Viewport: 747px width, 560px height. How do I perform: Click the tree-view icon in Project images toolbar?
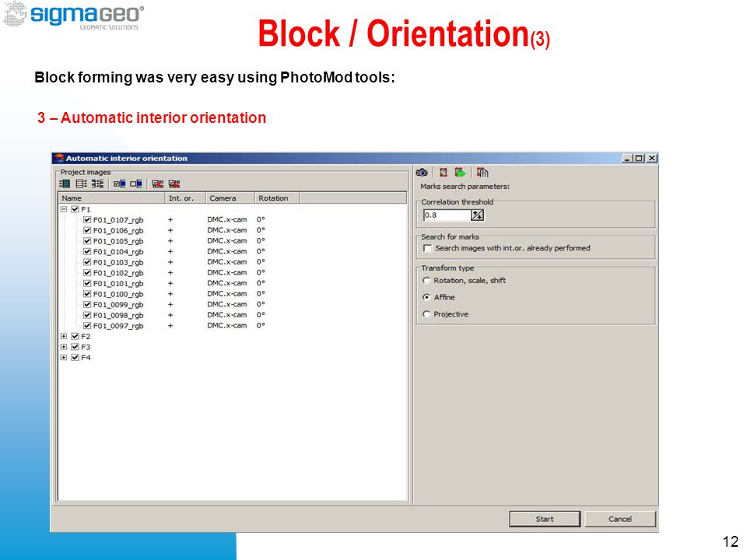click(98, 184)
